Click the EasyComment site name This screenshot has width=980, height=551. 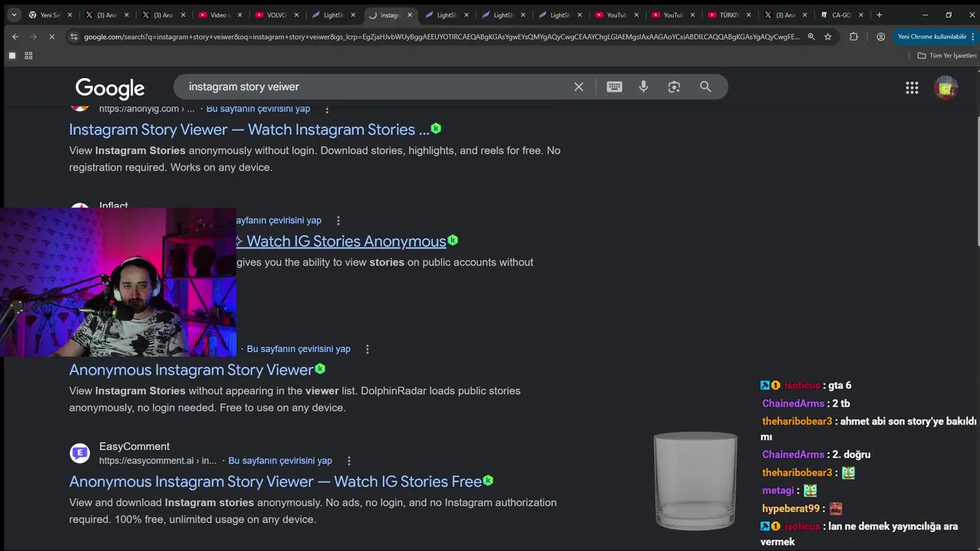(x=134, y=446)
